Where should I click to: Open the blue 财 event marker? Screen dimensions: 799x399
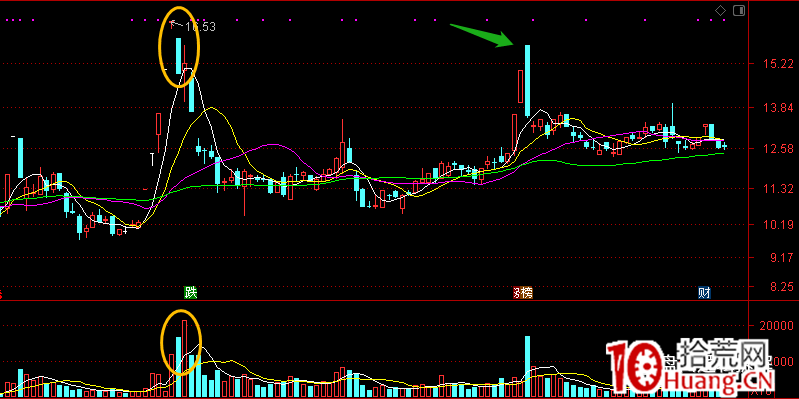705,292
